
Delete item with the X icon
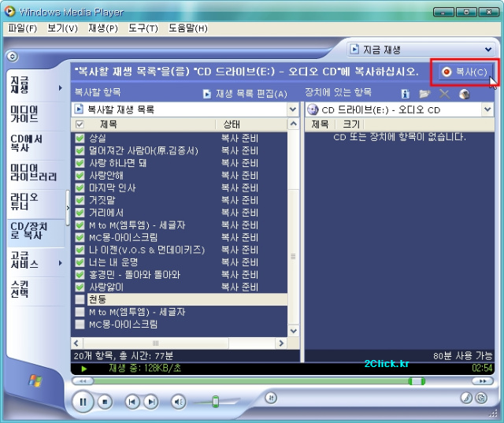pos(444,94)
